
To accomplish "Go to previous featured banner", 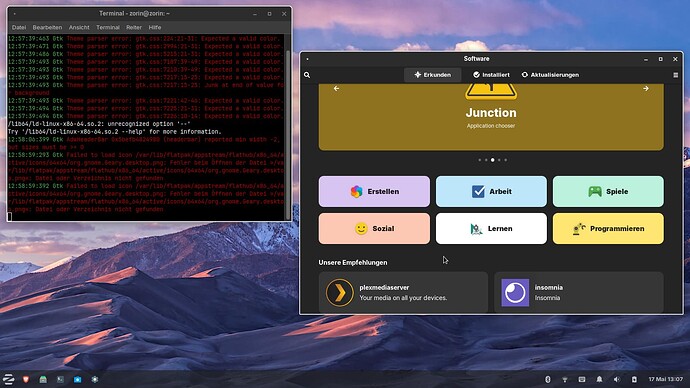I will [336, 88].
